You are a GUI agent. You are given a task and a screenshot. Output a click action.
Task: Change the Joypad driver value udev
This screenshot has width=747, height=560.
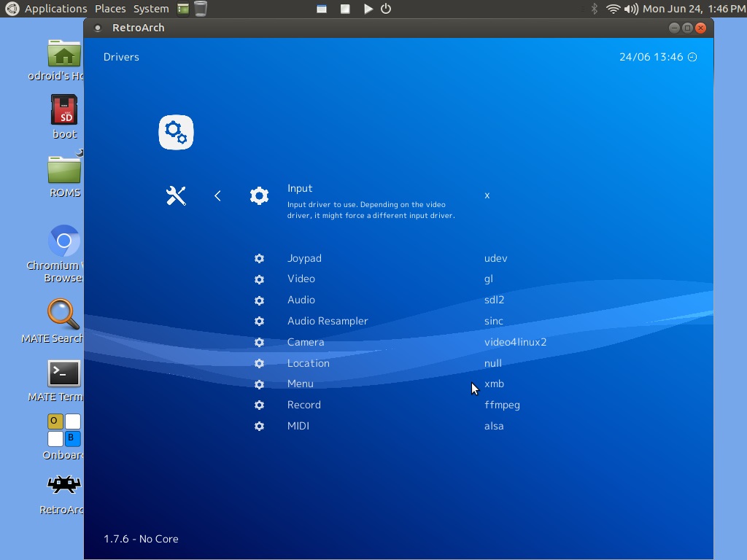tap(495, 258)
